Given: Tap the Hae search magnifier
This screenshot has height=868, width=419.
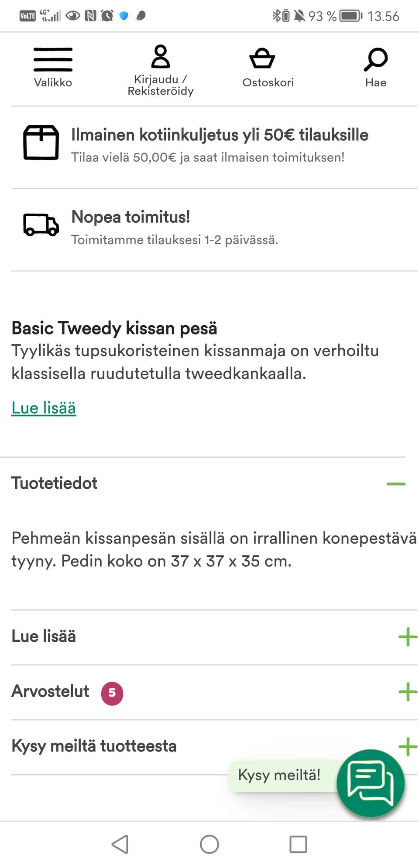Looking at the screenshot, I should (375, 60).
